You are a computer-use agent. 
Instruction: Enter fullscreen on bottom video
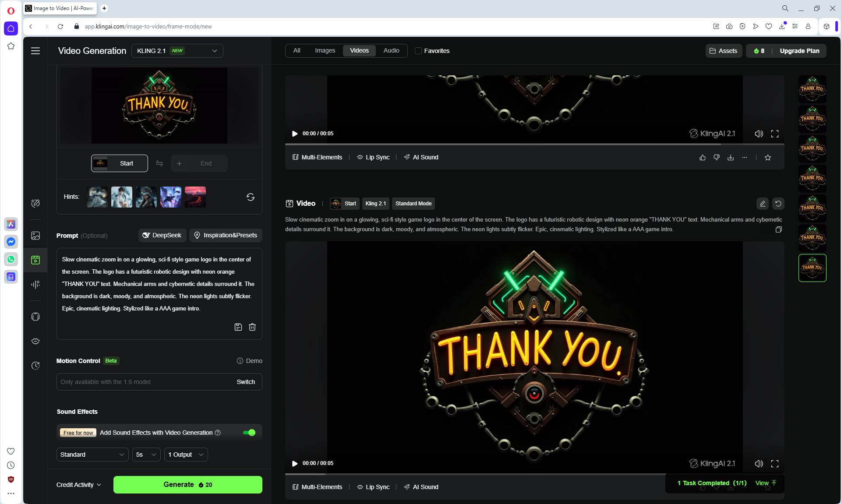tap(774, 463)
